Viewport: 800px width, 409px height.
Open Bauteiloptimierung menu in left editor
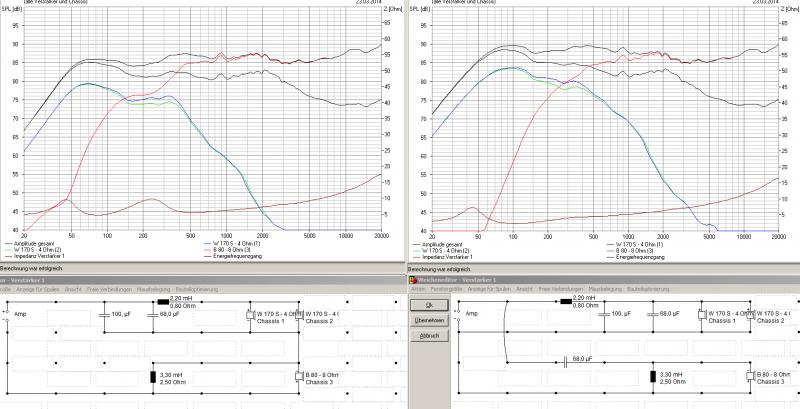pyautogui.click(x=197, y=289)
